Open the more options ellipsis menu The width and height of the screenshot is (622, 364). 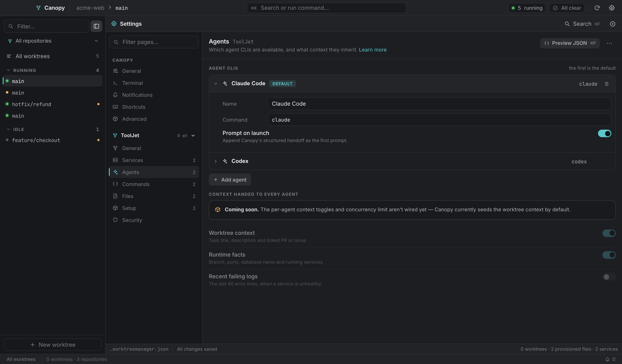[609, 43]
